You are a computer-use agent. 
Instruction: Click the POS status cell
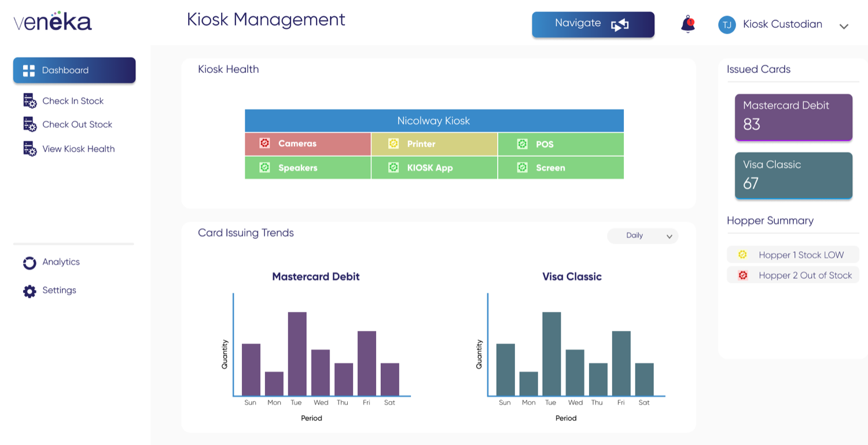pyautogui.click(x=561, y=144)
